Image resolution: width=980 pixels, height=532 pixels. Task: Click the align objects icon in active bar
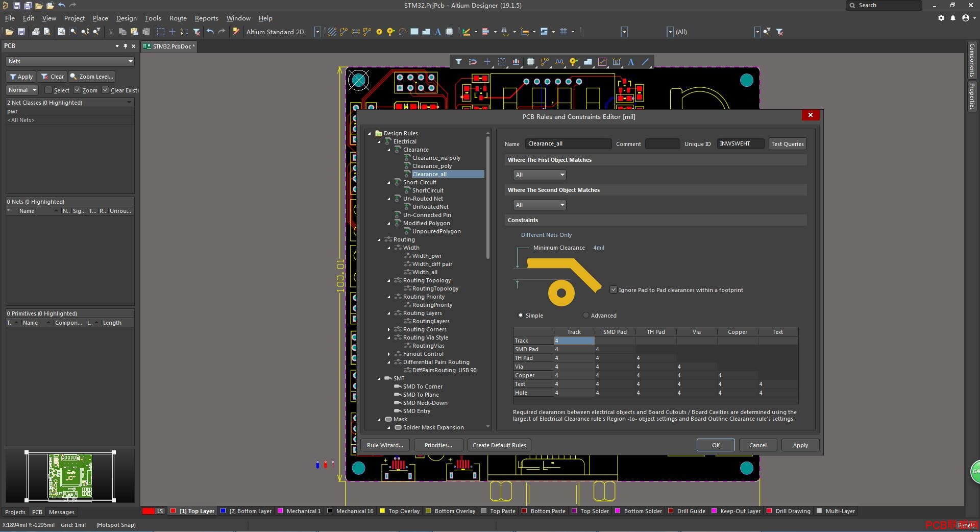516,62
